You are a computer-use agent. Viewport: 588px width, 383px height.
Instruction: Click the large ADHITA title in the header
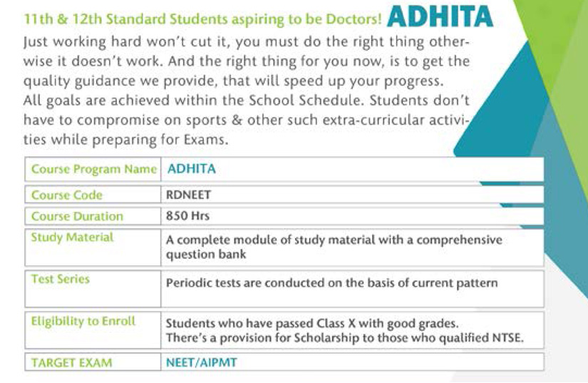(442, 16)
